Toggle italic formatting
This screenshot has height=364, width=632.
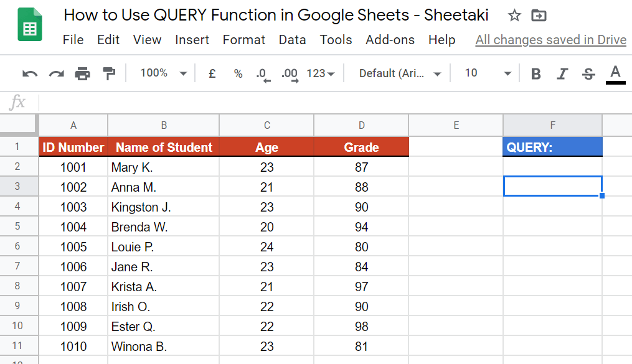[562, 73]
